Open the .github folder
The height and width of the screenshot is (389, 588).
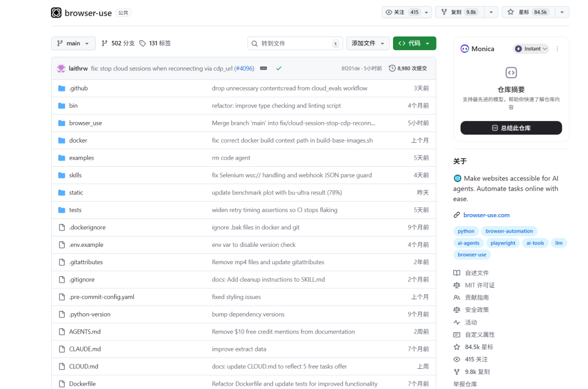coord(78,88)
